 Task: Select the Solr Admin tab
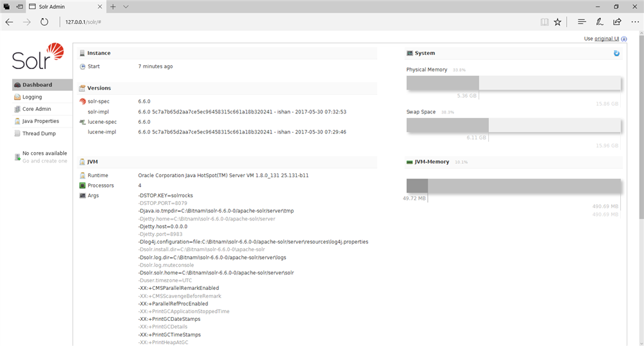point(66,6)
